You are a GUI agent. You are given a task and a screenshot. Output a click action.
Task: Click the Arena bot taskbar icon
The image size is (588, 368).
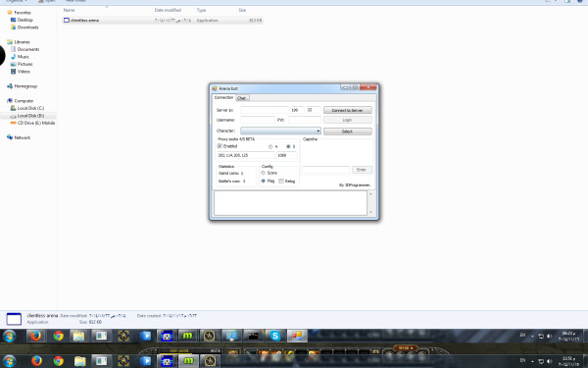[297, 336]
